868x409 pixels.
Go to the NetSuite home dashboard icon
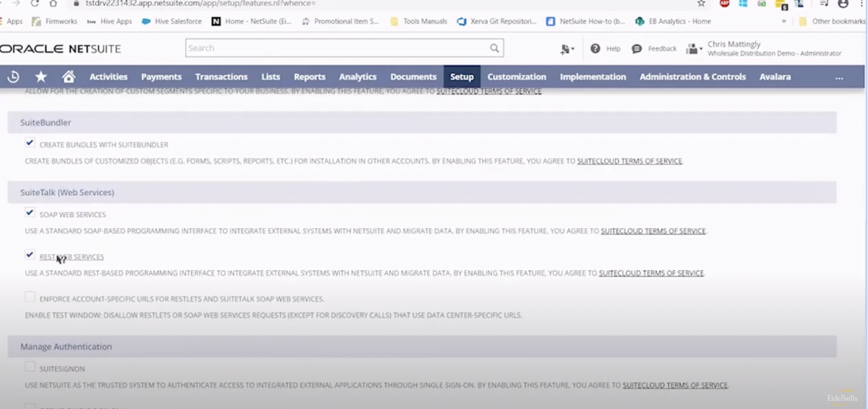pos(68,76)
